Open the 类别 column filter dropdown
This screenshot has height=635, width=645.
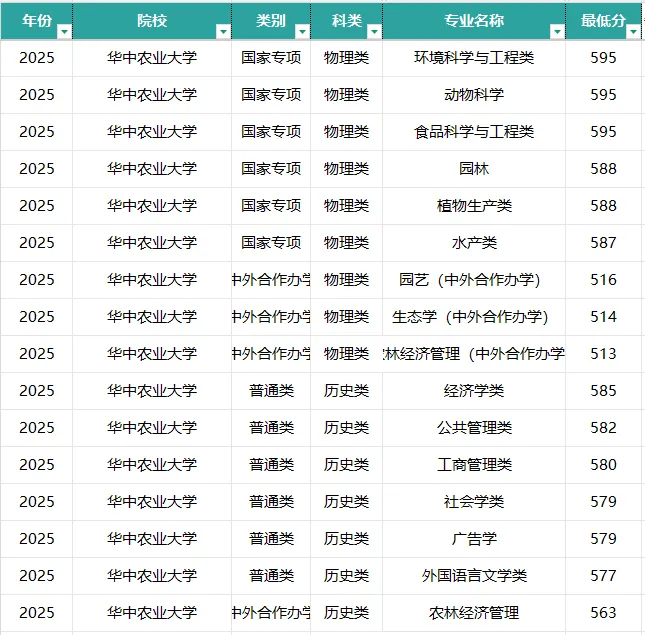point(302,31)
